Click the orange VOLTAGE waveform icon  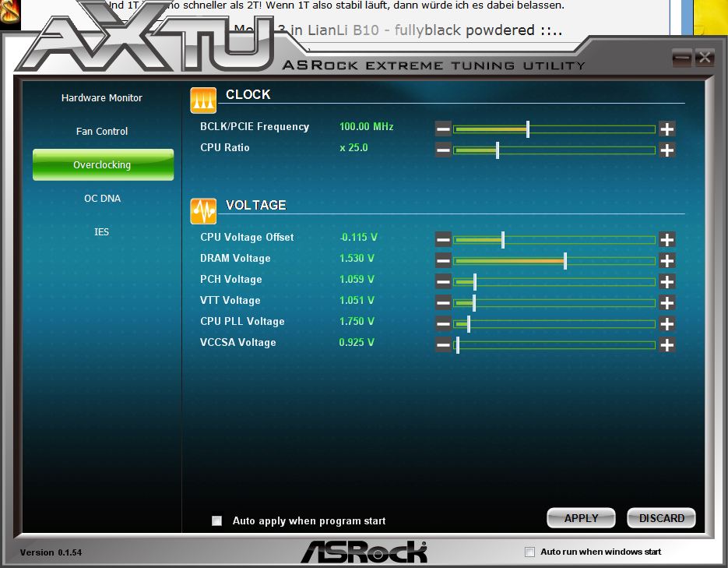(x=203, y=211)
